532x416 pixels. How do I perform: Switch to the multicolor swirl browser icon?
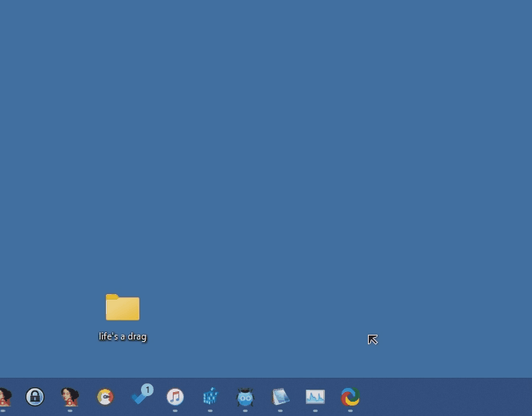350,397
